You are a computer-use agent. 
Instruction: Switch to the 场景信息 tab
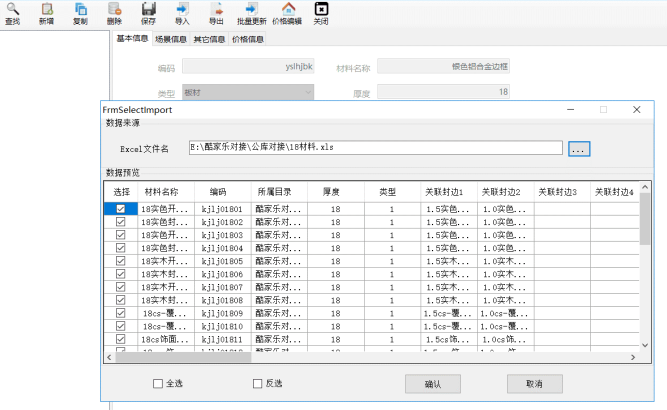(171, 39)
